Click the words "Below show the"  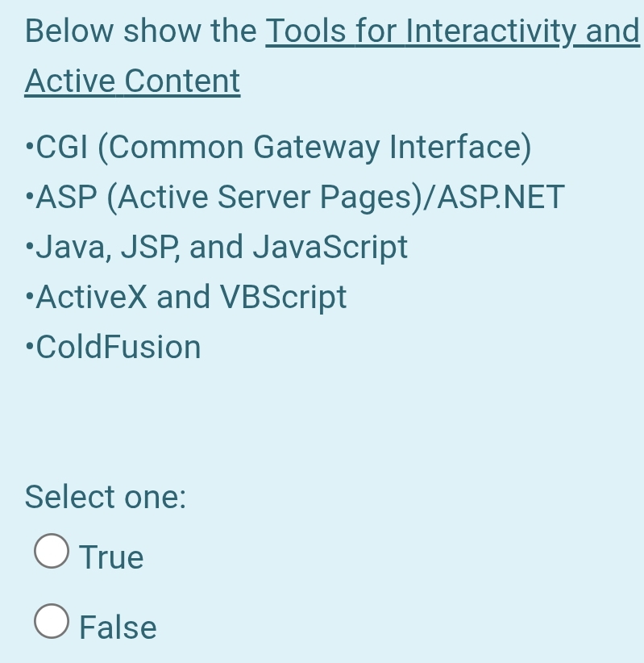pyautogui.click(x=141, y=31)
